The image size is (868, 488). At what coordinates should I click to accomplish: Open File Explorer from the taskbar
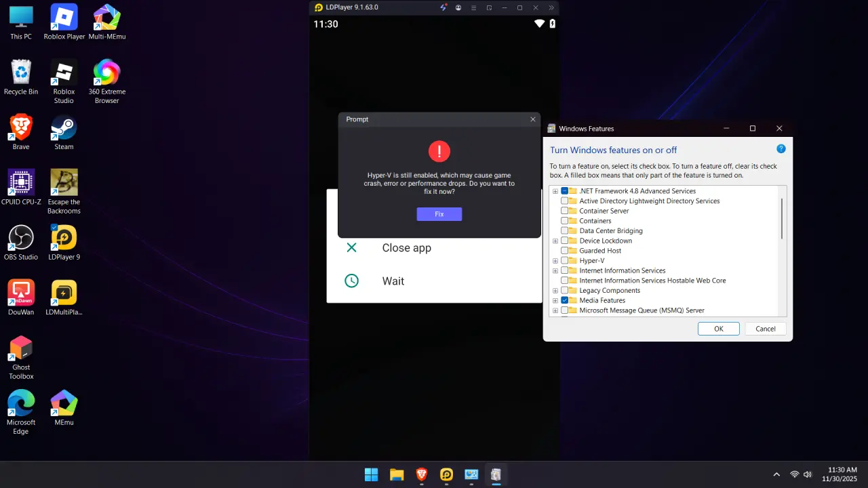(397, 474)
